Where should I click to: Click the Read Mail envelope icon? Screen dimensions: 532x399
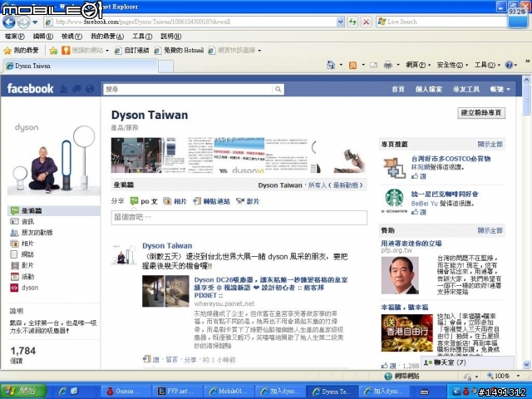pyautogui.click(x=373, y=65)
